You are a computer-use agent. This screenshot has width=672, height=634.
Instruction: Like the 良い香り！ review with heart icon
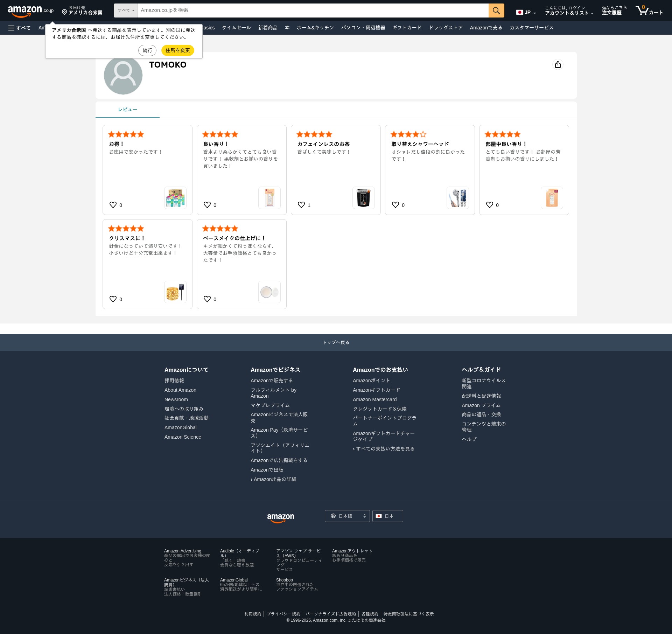[207, 205]
